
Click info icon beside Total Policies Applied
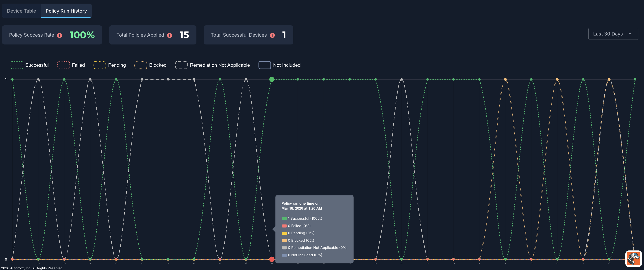click(x=170, y=35)
